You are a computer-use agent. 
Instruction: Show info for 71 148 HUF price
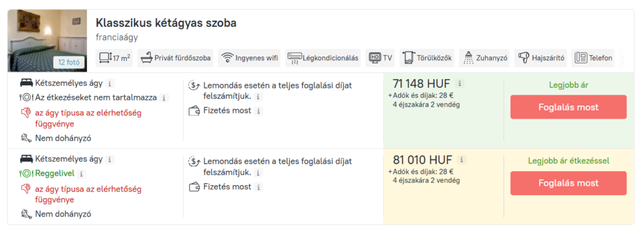460,83
